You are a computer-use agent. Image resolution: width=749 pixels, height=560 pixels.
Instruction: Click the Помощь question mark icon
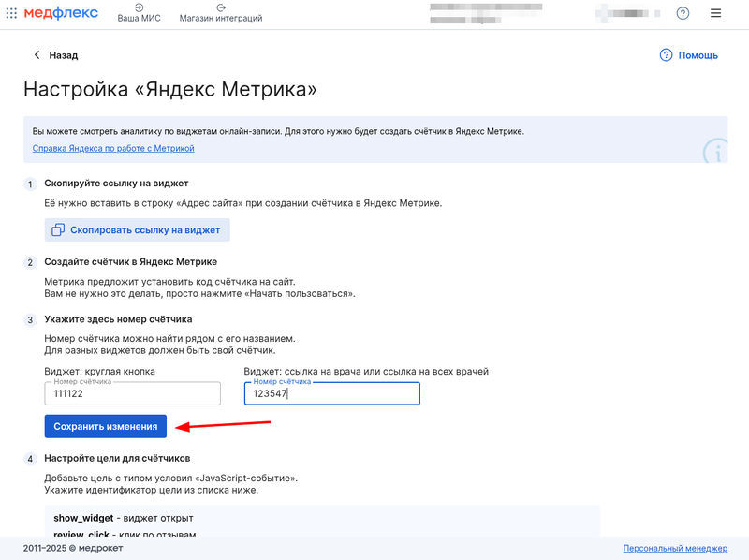666,55
